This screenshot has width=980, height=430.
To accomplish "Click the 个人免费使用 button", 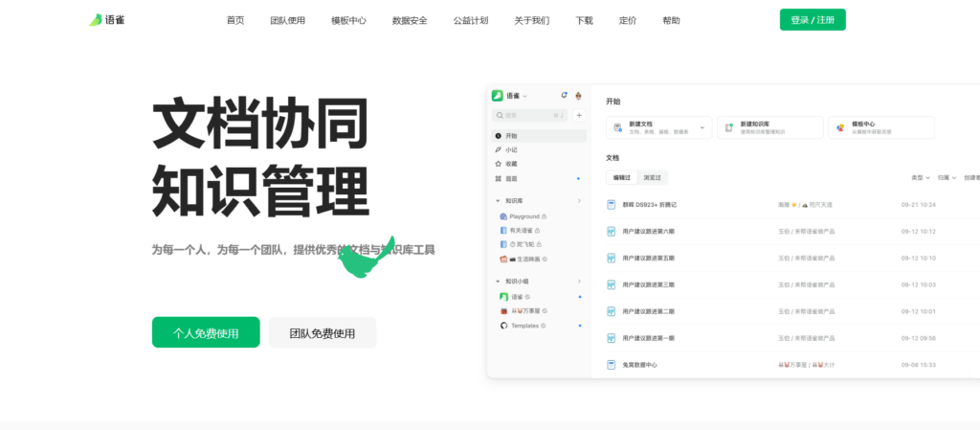I will pyautogui.click(x=206, y=332).
